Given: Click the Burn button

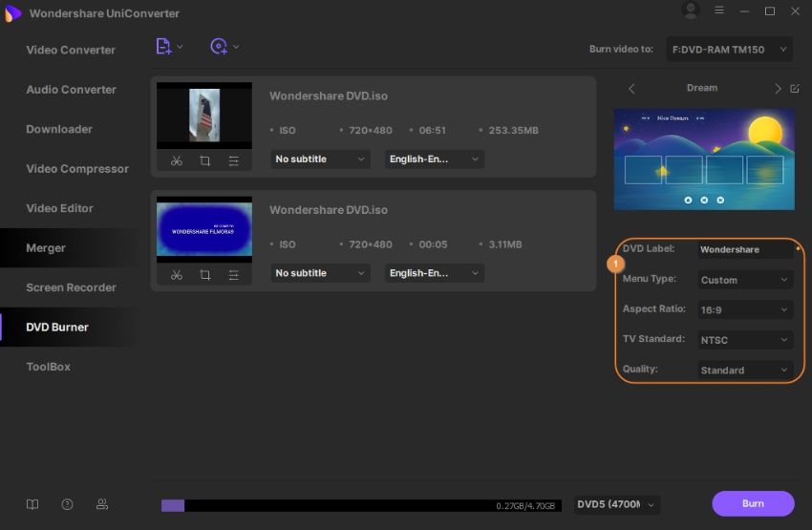Looking at the screenshot, I should 753,503.
